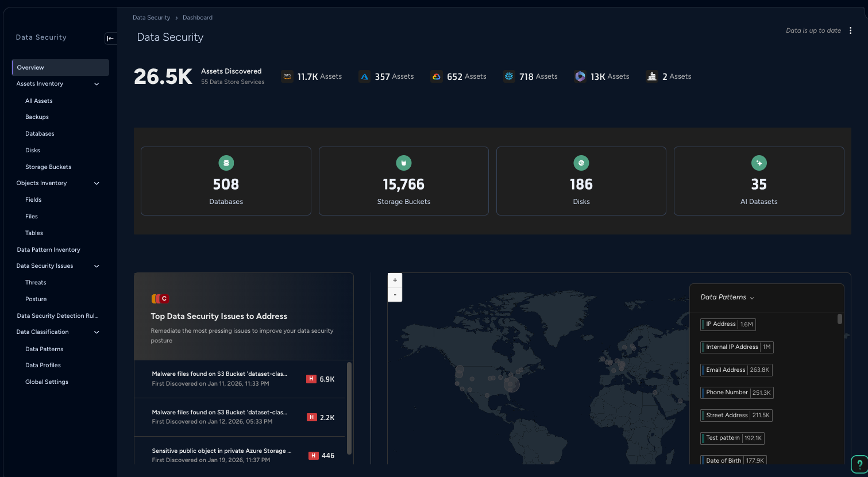This screenshot has height=477, width=868.
Task: Select the Email Address 263.8K pattern
Action: coord(736,370)
